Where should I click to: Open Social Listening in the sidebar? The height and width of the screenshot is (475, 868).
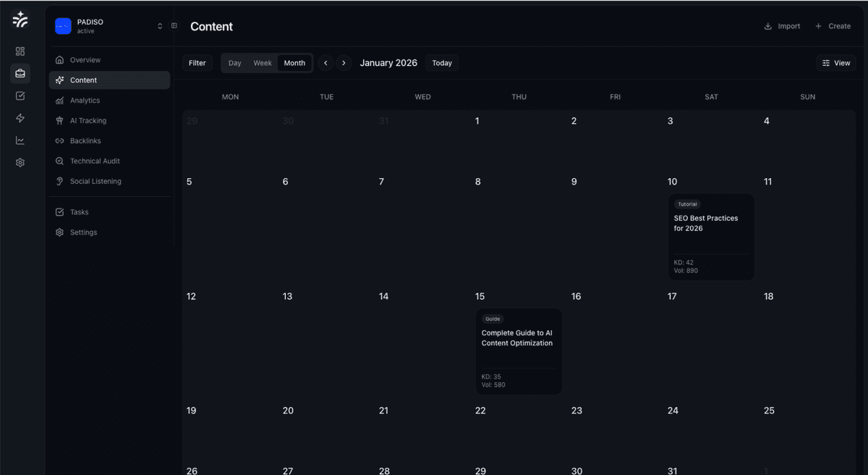click(x=110, y=182)
